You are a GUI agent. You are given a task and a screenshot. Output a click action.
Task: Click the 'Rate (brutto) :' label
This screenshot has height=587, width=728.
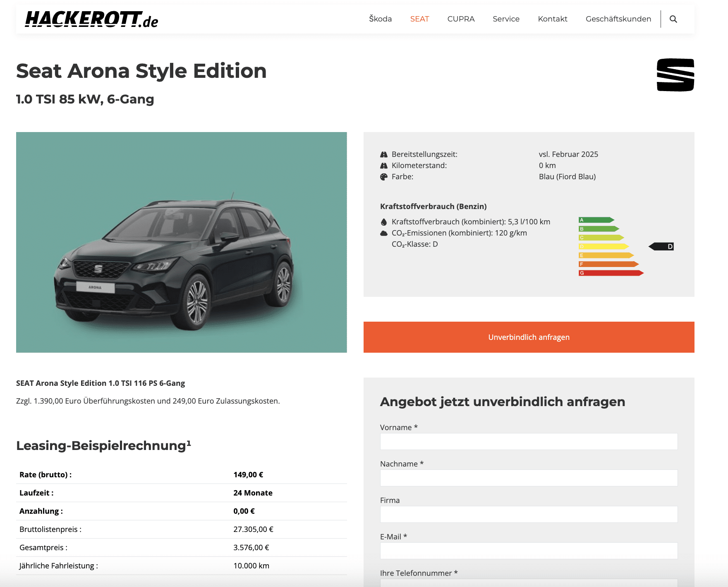pos(45,475)
